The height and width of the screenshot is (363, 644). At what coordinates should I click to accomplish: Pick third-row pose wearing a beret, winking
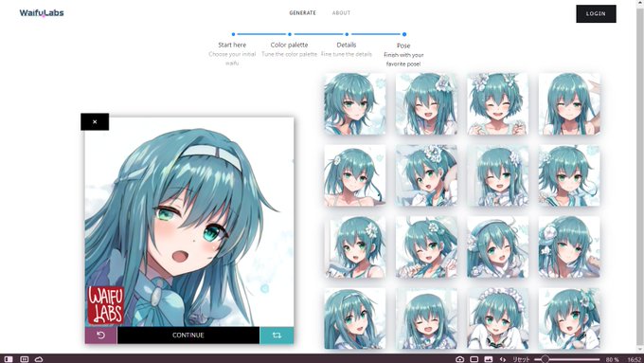coord(498,247)
